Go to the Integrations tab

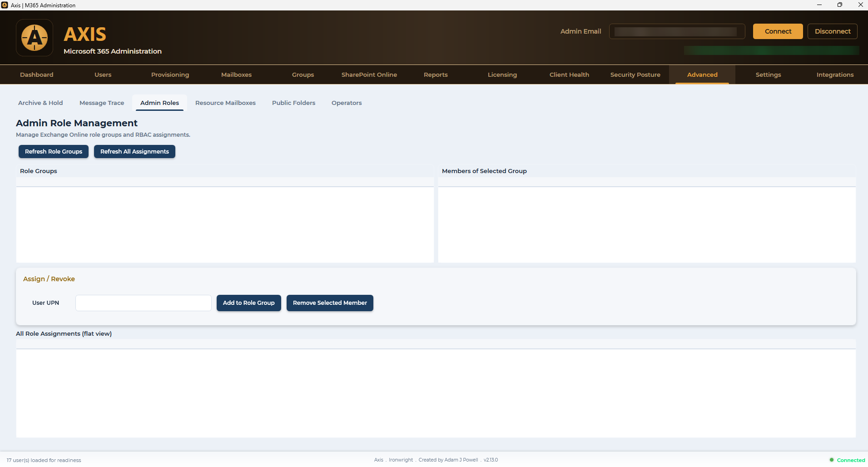(x=835, y=75)
